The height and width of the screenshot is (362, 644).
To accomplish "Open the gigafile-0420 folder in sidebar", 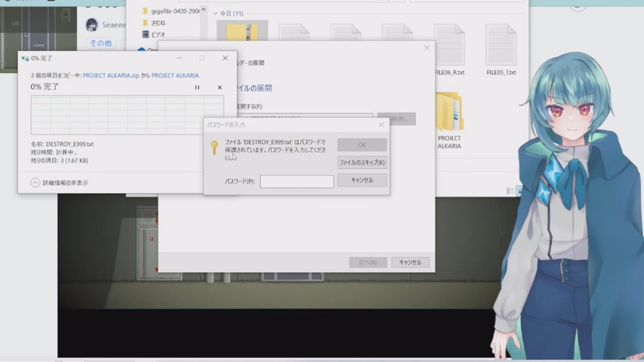I will coord(171,11).
